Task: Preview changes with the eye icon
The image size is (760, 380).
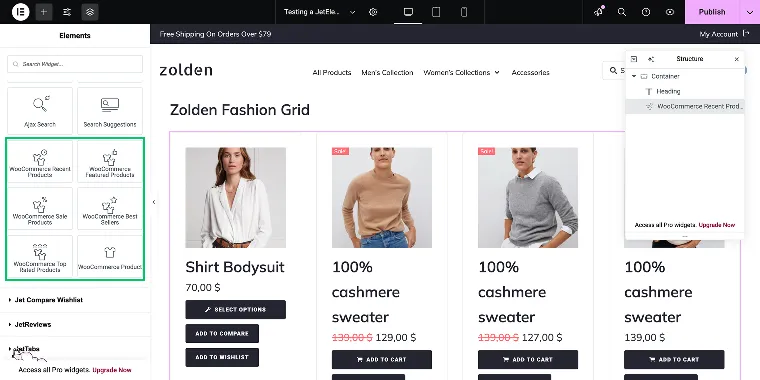Action: click(670, 12)
